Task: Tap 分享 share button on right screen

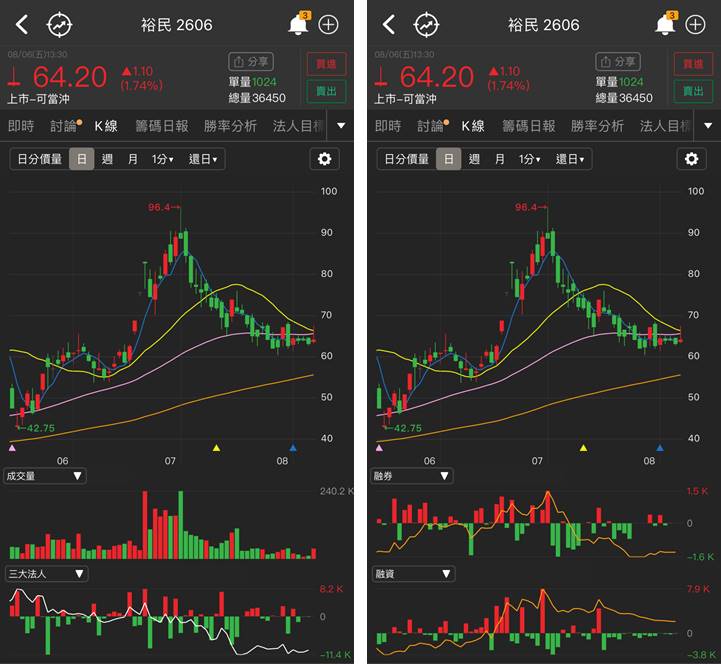Action: [618, 62]
